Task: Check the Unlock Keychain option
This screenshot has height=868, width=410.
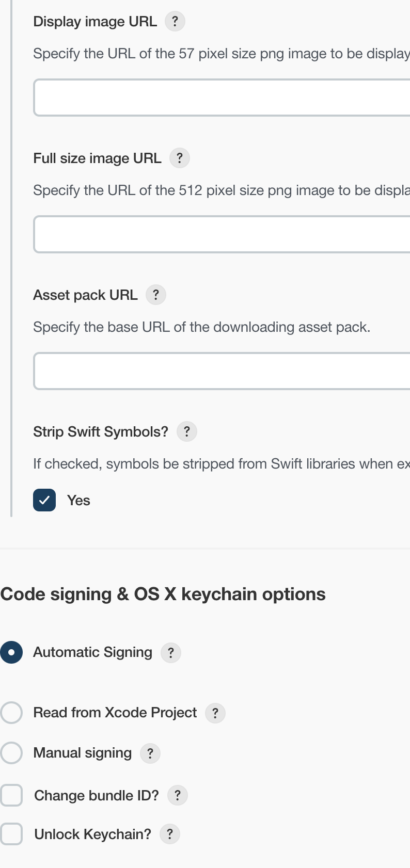Action: (12, 834)
